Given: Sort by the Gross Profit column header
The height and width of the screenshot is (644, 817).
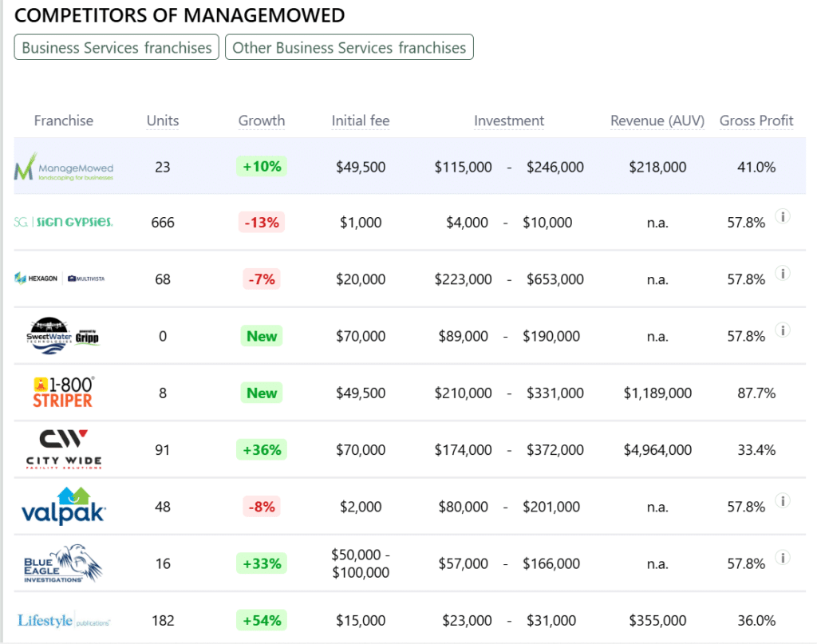Looking at the screenshot, I should coord(756,121).
